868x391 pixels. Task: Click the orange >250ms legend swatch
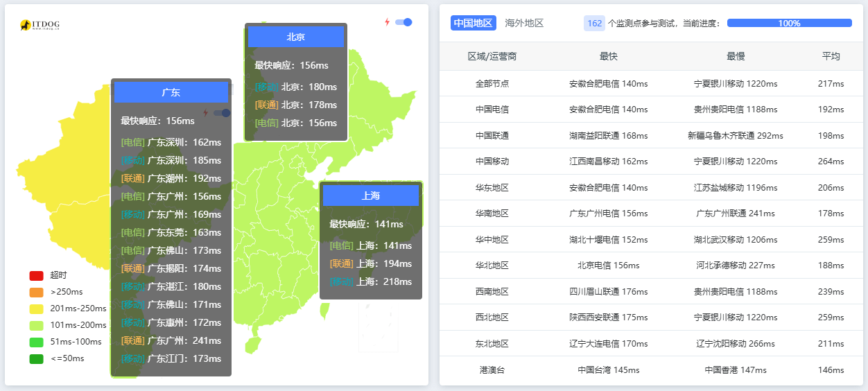point(36,292)
